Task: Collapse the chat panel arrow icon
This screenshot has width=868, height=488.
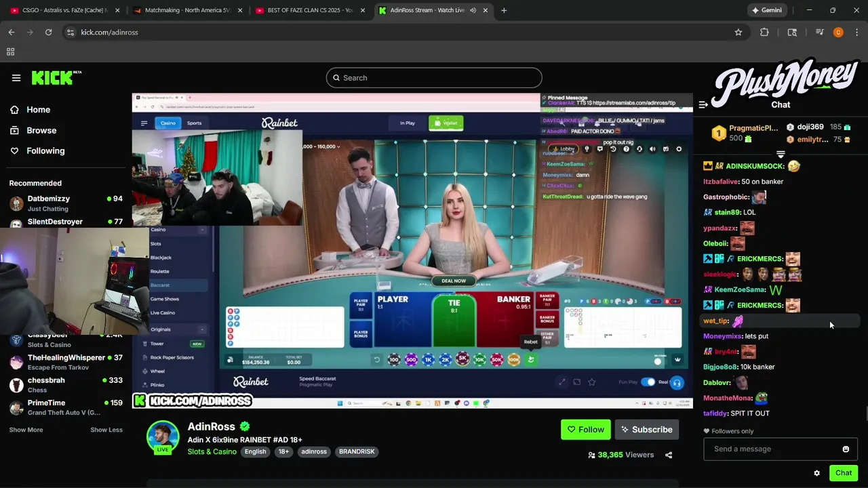Action: point(703,104)
